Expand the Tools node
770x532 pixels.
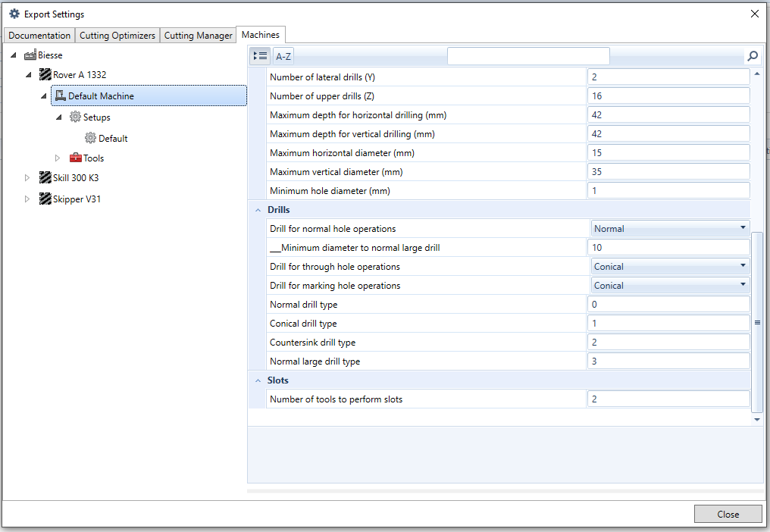coord(58,158)
